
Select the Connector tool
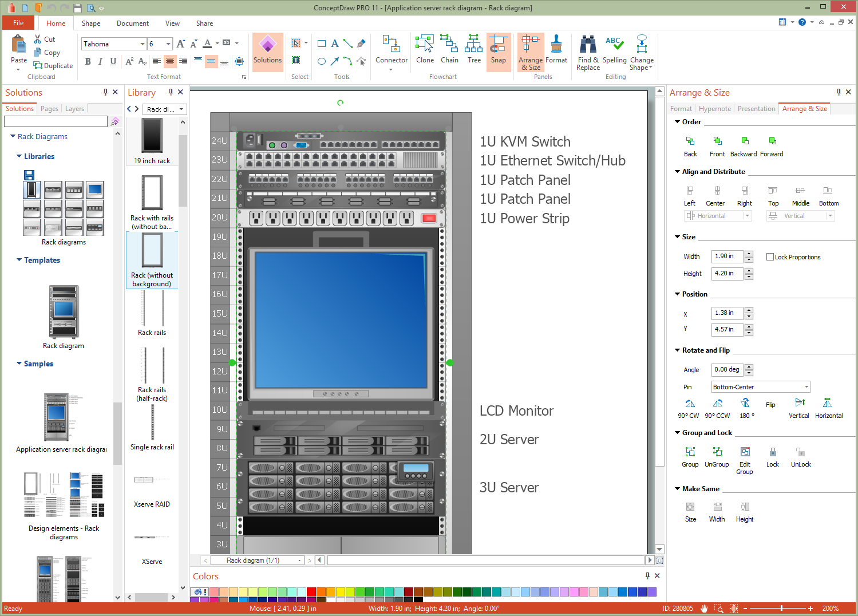coord(392,53)
